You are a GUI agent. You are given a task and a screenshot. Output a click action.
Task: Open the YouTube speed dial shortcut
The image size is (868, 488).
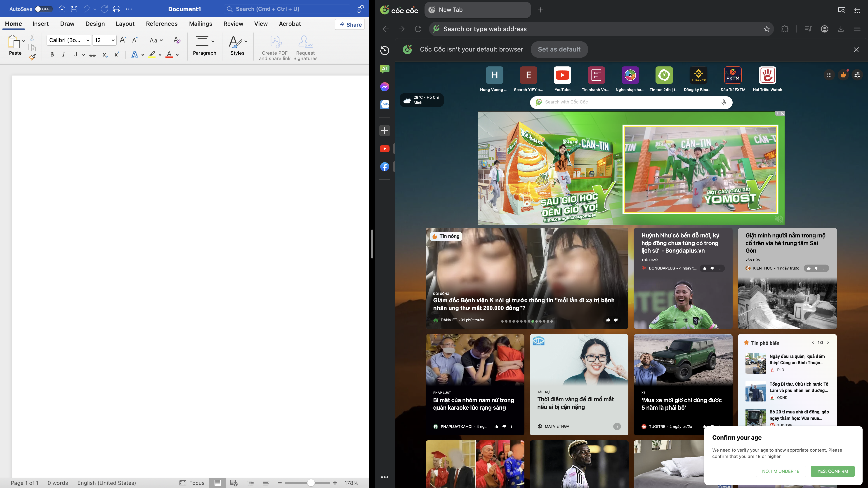(x=562, y=80)
